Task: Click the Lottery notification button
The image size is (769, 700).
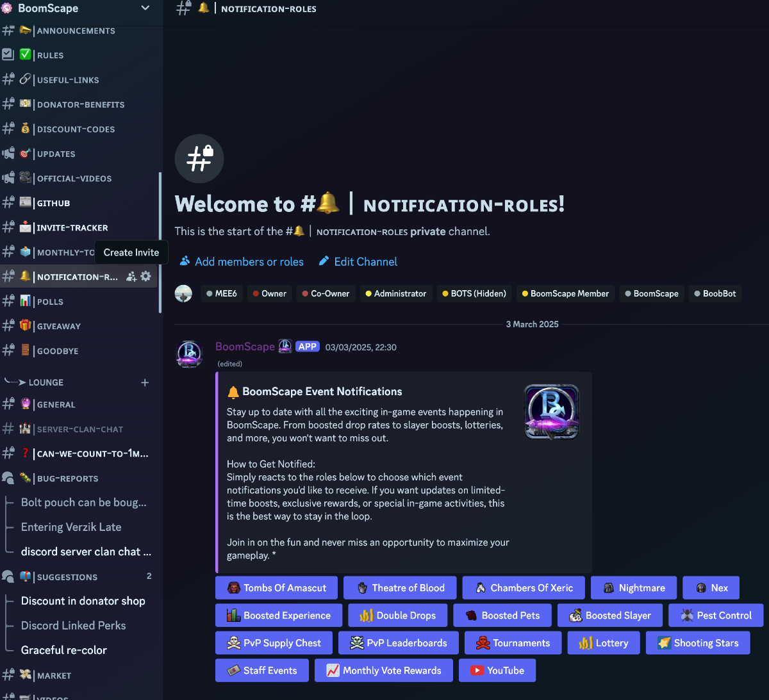Action: pyautogui.click(x=604, y=643)
